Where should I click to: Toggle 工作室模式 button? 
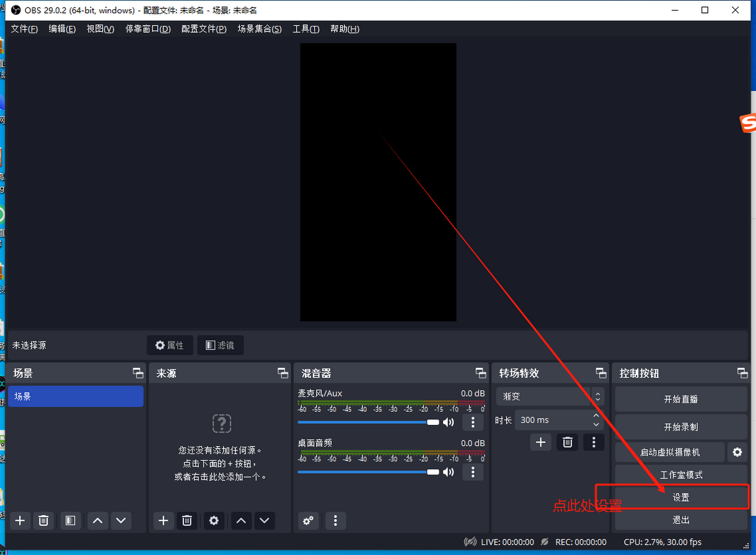681,475
